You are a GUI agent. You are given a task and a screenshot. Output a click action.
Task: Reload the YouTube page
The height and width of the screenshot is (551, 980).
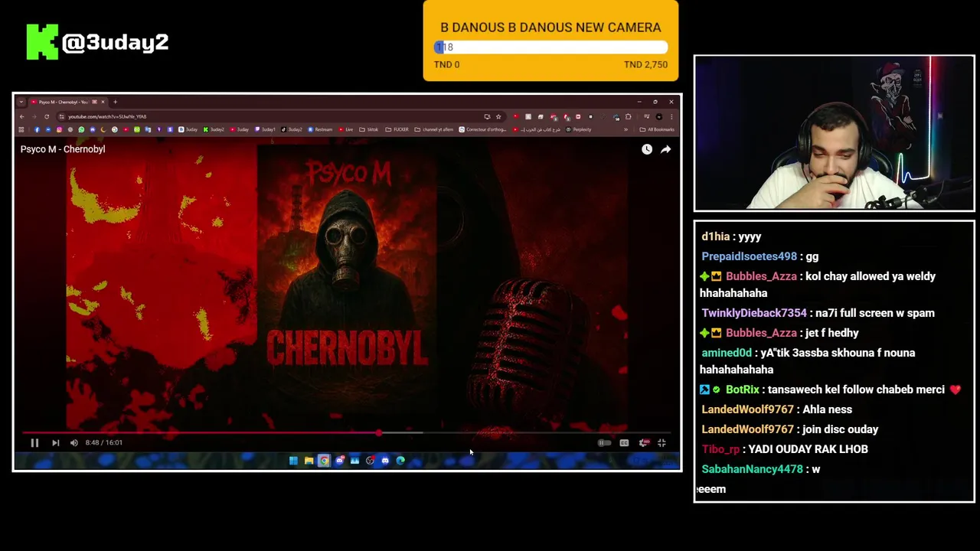47,116
